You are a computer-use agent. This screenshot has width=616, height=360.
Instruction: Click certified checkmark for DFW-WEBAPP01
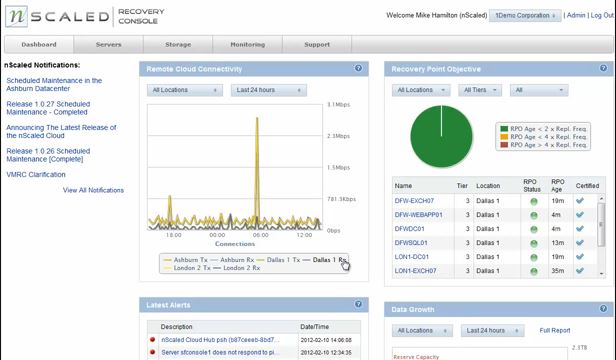coord(579,215)
